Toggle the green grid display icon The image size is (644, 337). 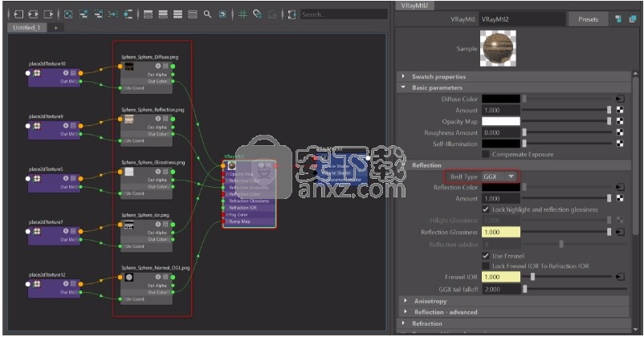coord(243,14)
